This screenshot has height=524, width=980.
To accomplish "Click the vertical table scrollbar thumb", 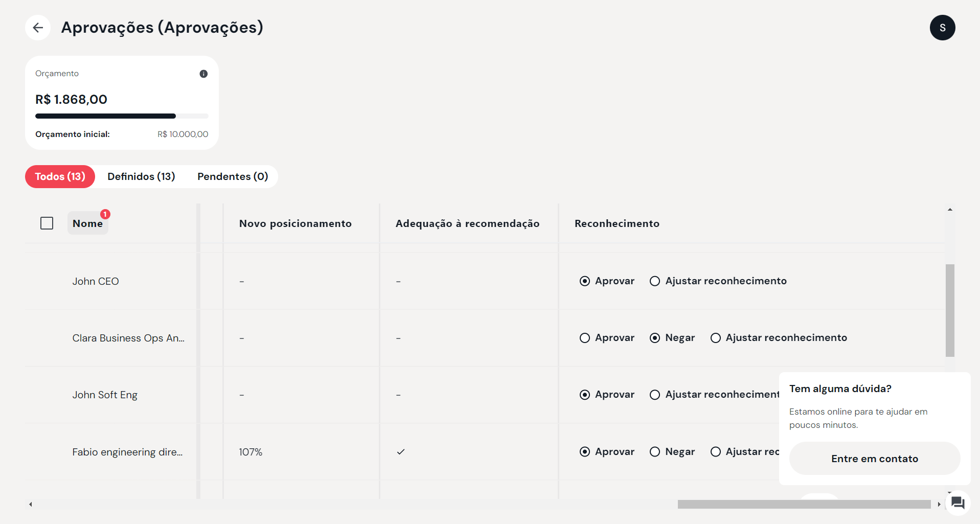I will pyautogui.click(x=950, y=310).
